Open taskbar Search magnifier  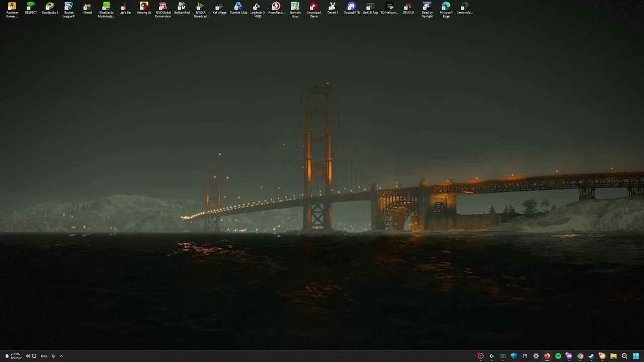624,356
